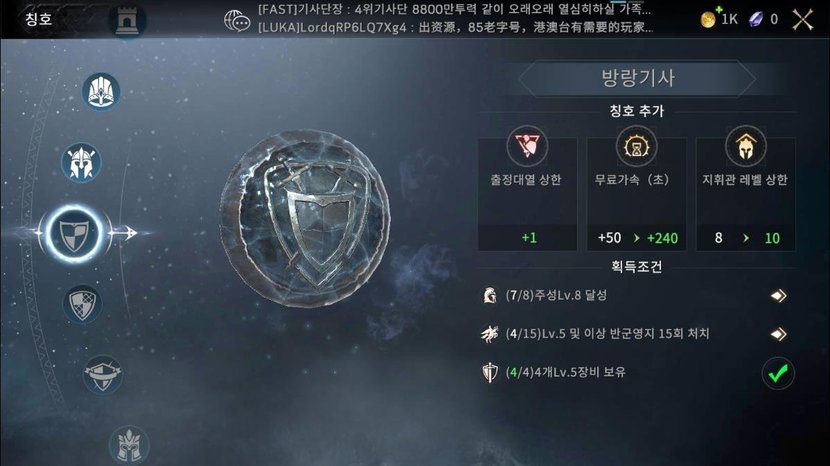Viewport: 830px width, 466px height.
Task: Click the large shield emblem medallion
Action: tap(305, 219)
